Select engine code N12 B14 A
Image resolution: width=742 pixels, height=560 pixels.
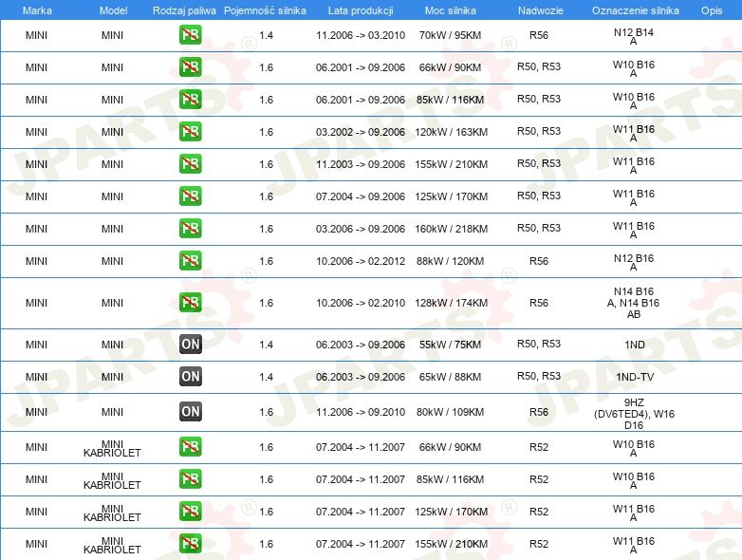[x=634, y=36]
